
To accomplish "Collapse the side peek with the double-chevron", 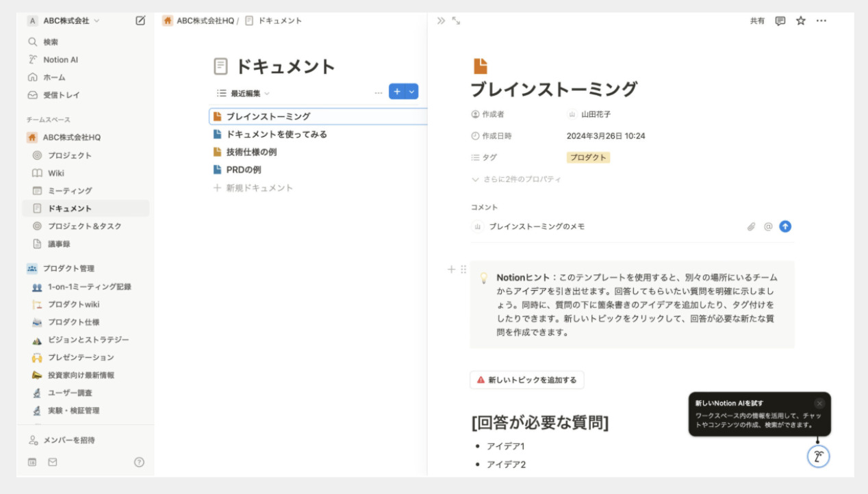I will tap(440, 20).
